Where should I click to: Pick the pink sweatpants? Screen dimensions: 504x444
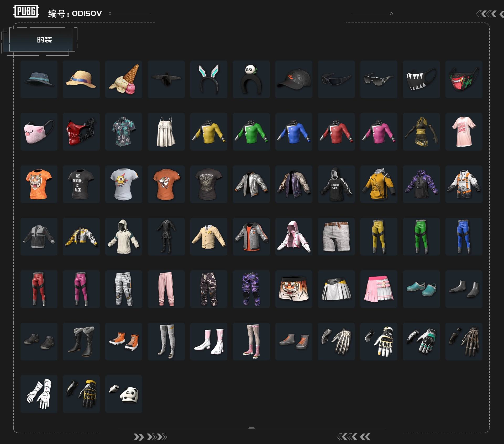(166, 289)
